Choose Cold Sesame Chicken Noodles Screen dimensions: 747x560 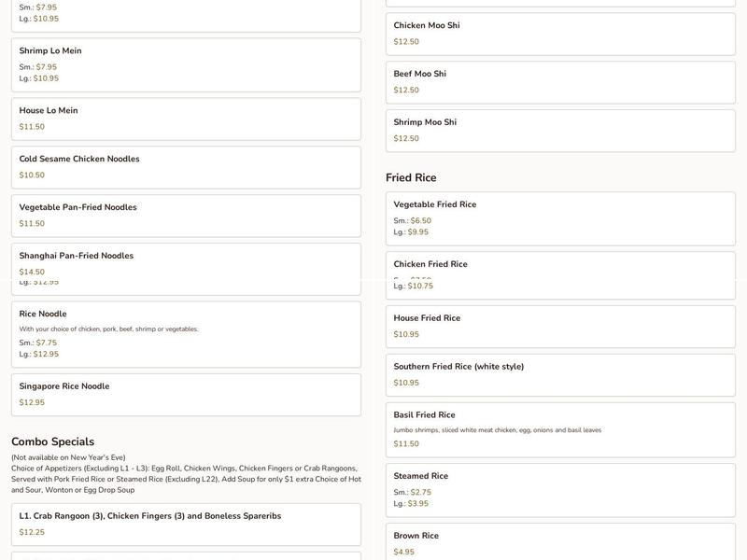(x=186, y=167)
